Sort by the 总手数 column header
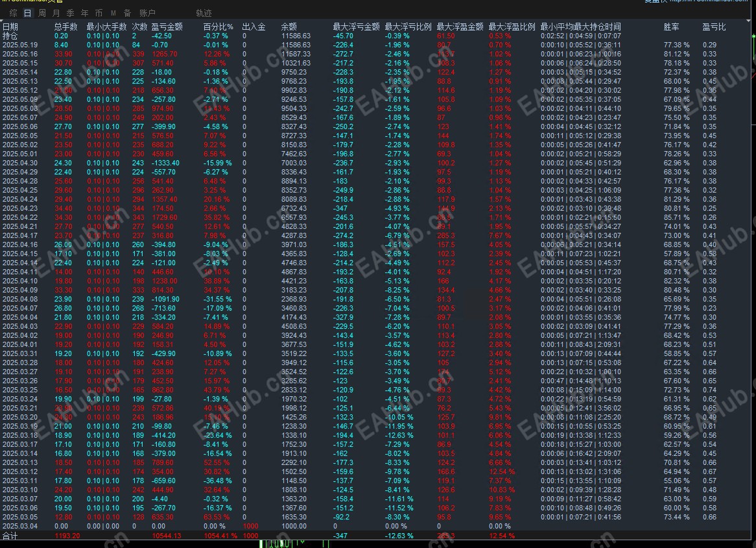756x548 pixels. 65,27
